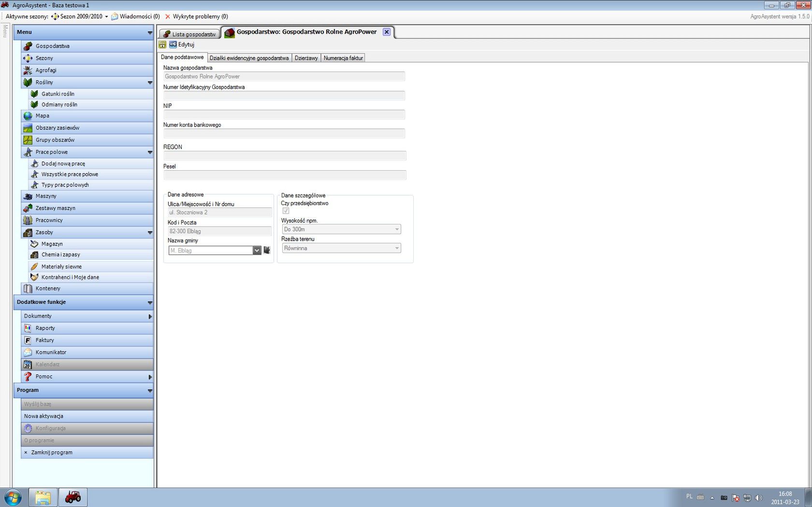Open Zestawy maszyn
Image resolution: width=812 pixels, height=507 pixels.
click(87, 208)
